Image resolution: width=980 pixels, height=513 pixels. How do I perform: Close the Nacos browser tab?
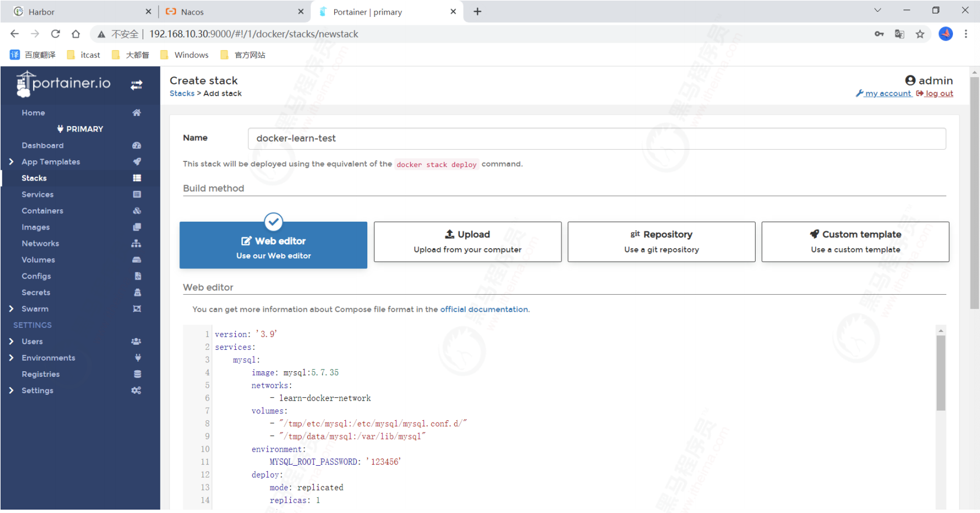coord(300,11)
